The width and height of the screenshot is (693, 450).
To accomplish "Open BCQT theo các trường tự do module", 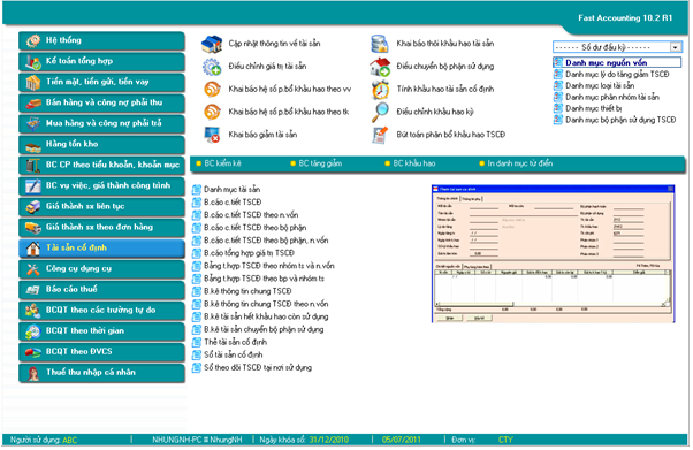I will [x=102, y=311].
